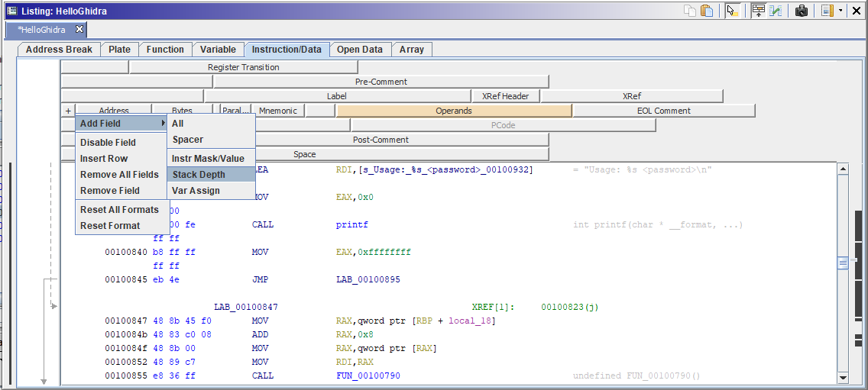The image size is (868, 390).
Task: Click the scrollbar down arrow in listing
Action: coord(843,378)
